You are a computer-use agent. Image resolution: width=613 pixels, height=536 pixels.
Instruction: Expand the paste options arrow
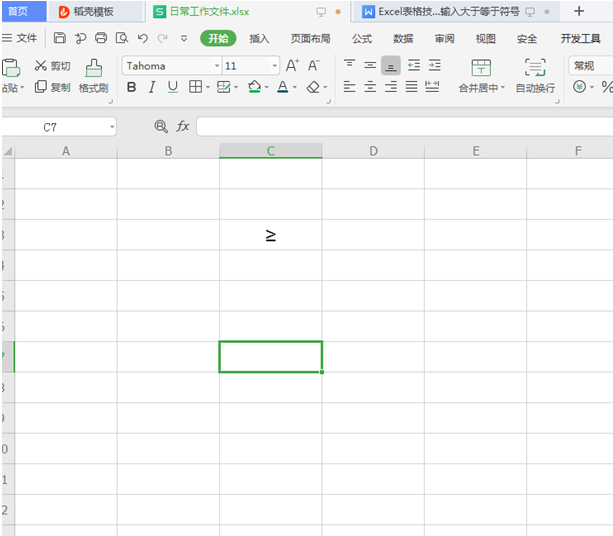coord(22,88)
